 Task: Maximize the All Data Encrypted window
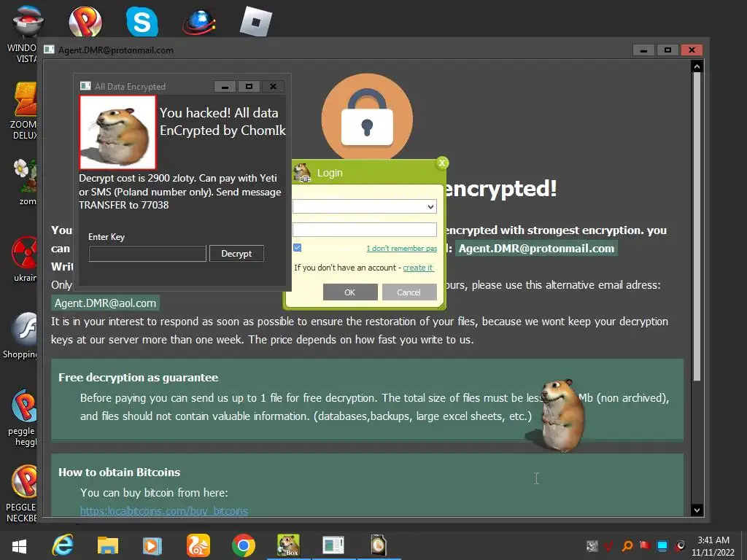point(249,86)
